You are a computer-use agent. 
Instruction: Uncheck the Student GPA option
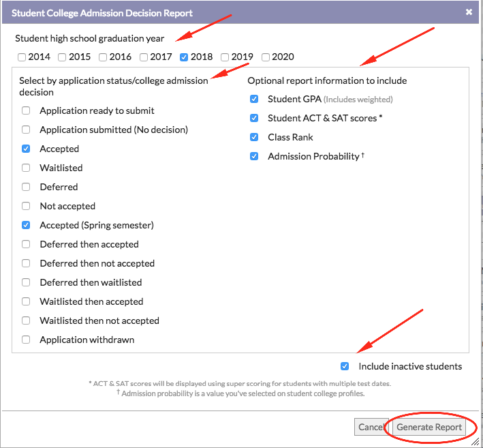pyautogui.click(x=254, y=99)
